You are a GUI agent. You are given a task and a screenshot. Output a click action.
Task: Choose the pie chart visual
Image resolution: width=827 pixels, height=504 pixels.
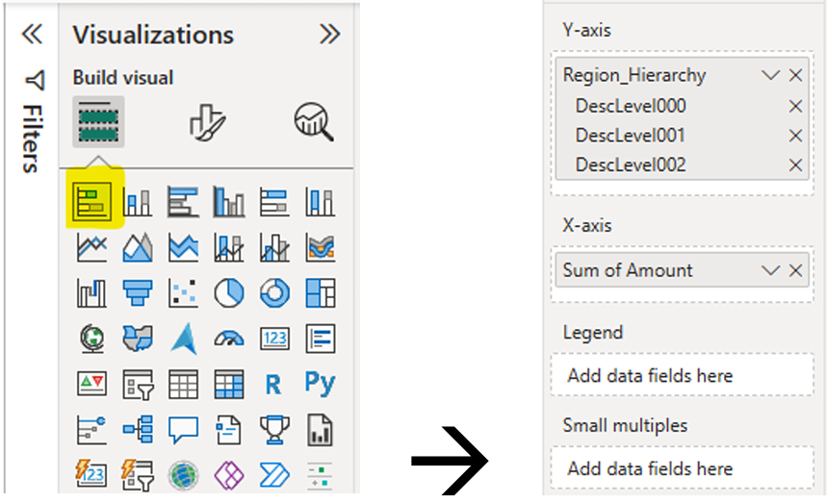pyautogui.click(x=229, y=292)
